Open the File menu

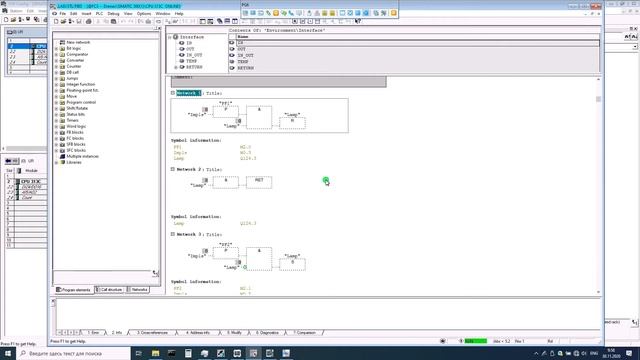click(x=62, y=13)
